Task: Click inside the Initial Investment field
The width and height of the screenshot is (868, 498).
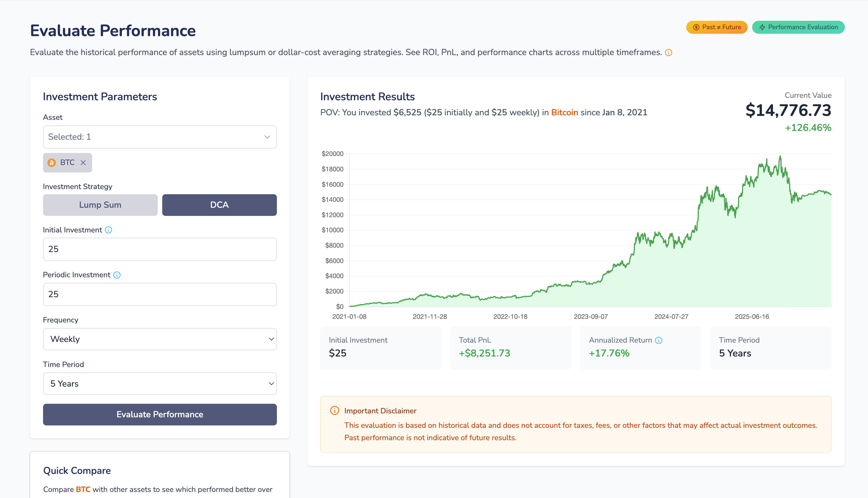Action: [160, 249]
